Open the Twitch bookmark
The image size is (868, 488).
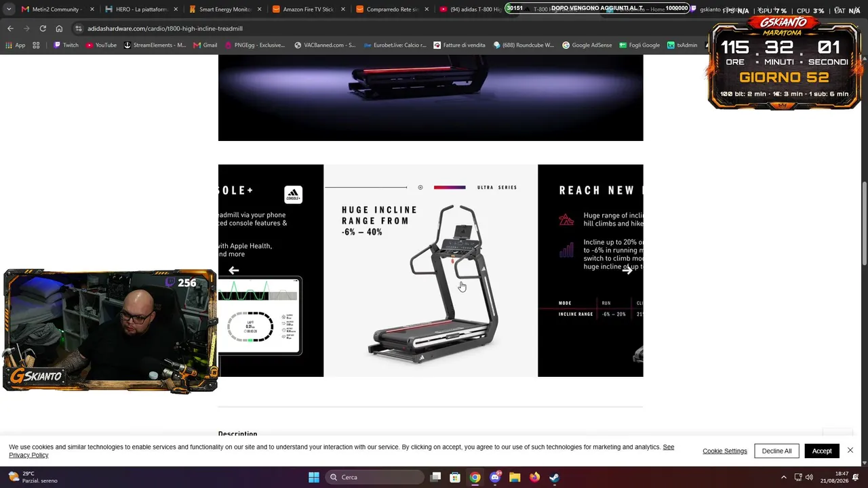(66, 45)
